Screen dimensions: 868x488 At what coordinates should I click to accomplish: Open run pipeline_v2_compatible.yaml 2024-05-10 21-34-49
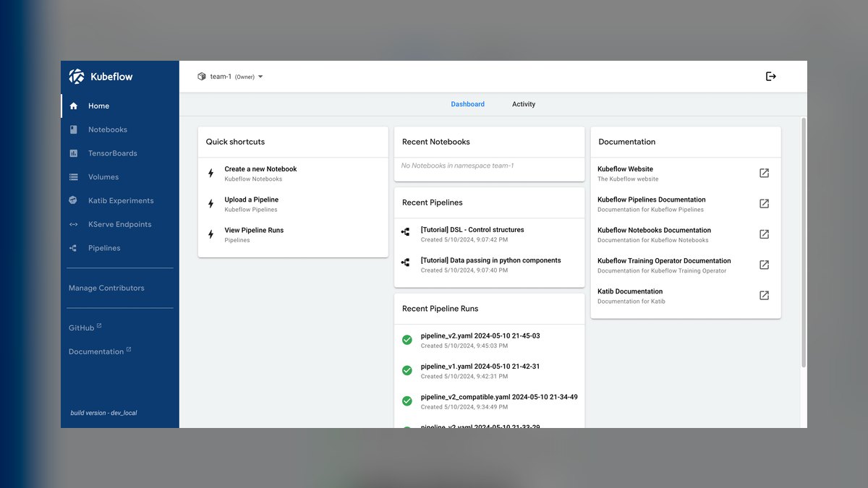pyautogui.click(x=490, y=401)
